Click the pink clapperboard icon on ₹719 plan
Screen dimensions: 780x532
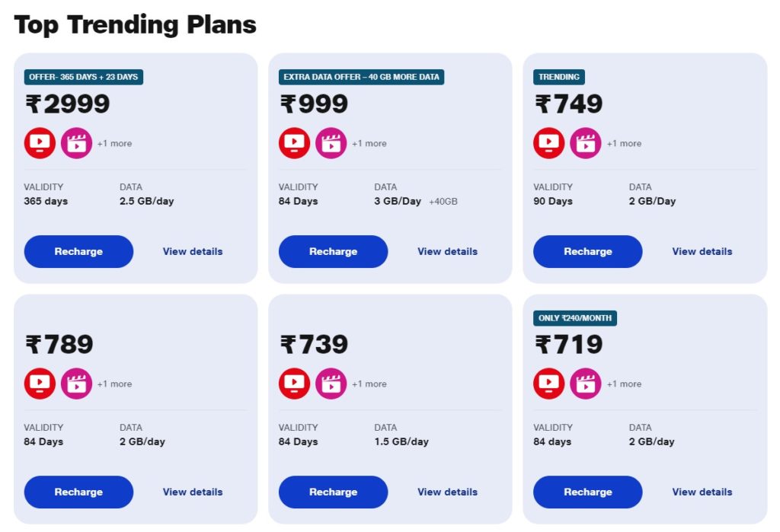click(x=586, y=384)
